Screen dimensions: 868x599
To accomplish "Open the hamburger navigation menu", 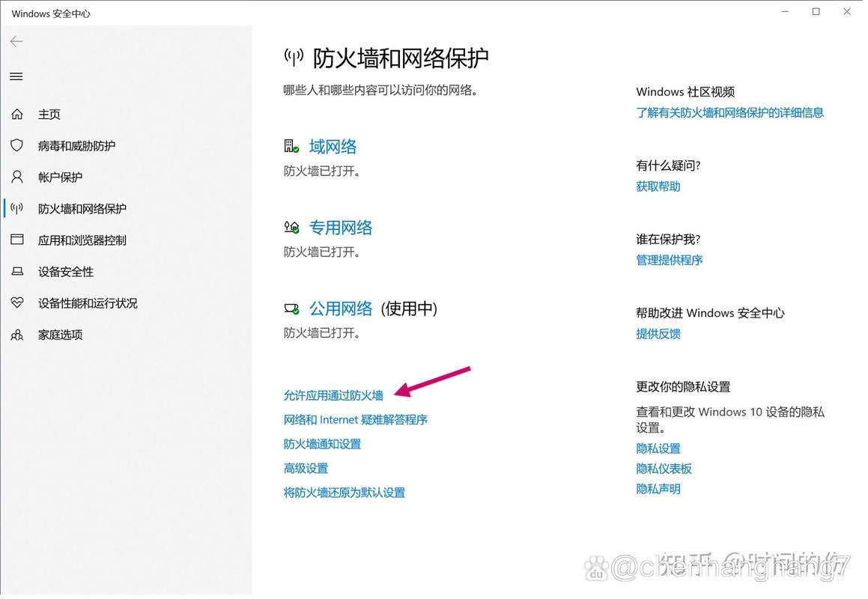I will [16, 76].
